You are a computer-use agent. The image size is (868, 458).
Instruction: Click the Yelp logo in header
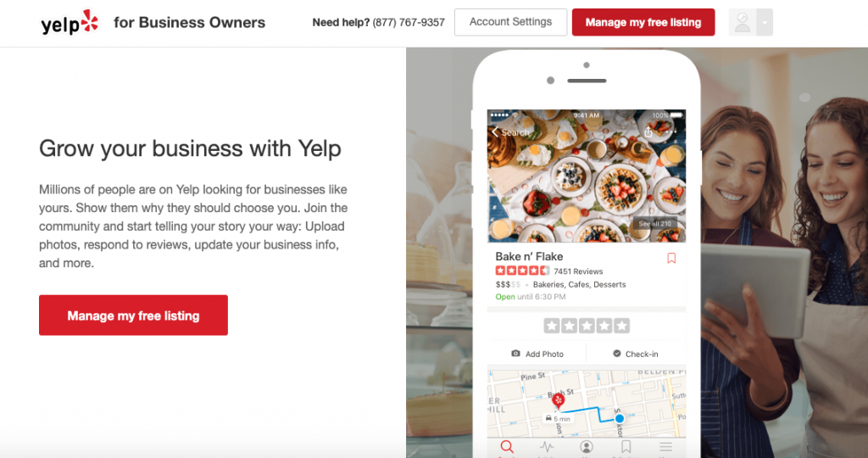coord(70,23)
